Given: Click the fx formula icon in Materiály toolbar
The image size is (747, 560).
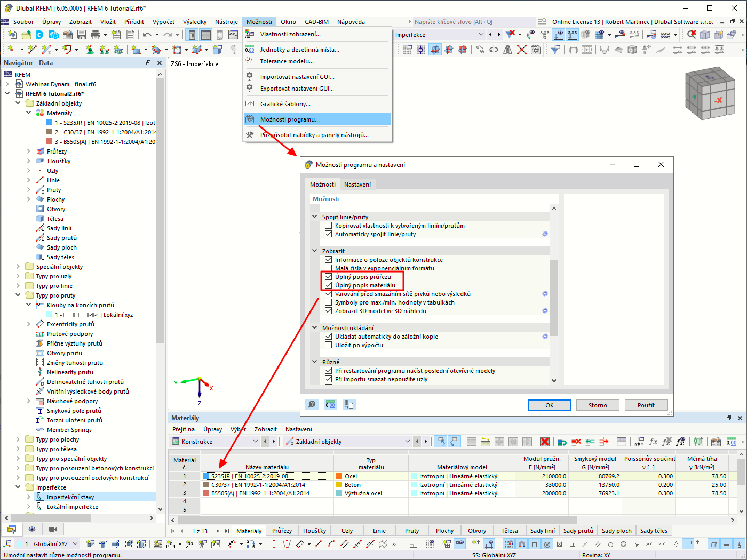Looking at the screenshot, I should [653, 442].
